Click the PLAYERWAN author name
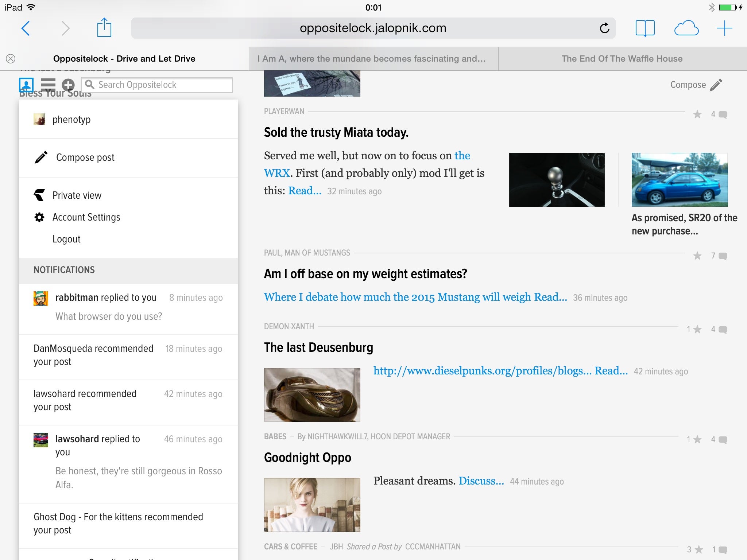Screen dimensions: 747x560 [284, 112]
